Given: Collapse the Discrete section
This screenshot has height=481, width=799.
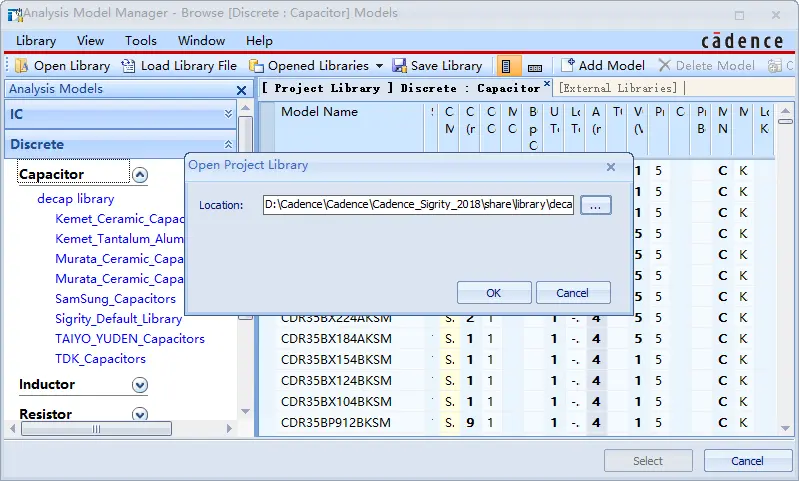Looking at the screenshot, I should (x=228, y=144).
